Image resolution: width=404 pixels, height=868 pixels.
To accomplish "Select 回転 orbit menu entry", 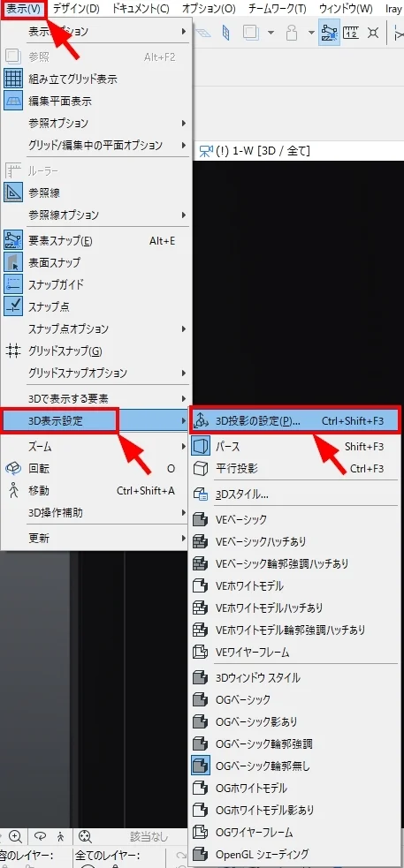I will pos(96,468).
